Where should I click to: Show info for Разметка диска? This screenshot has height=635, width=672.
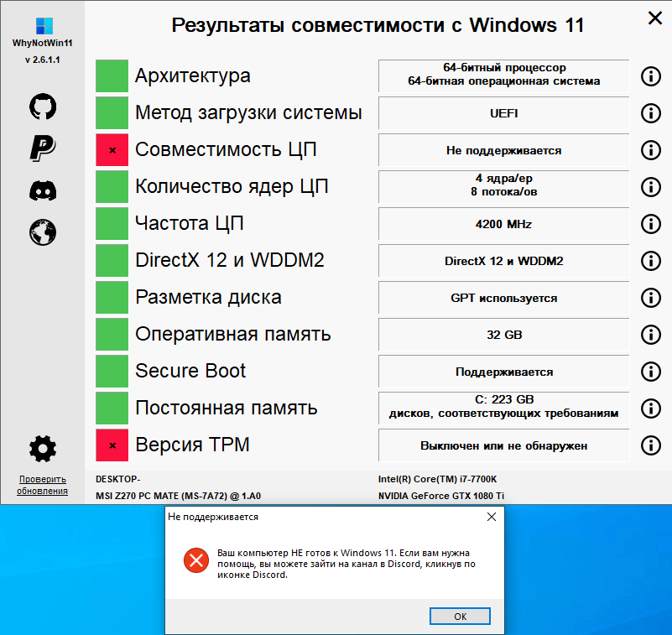pos(650,297)
